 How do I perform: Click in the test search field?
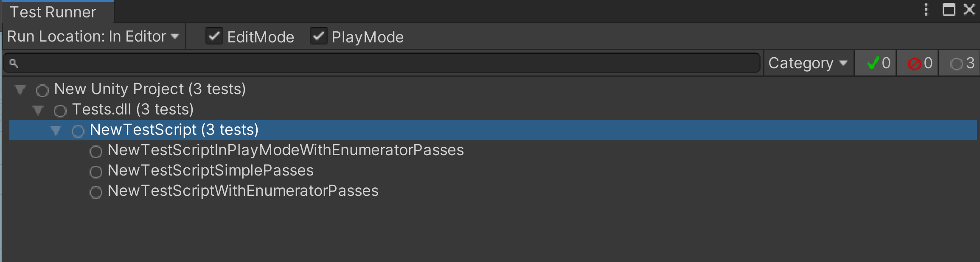pos(382,63)
